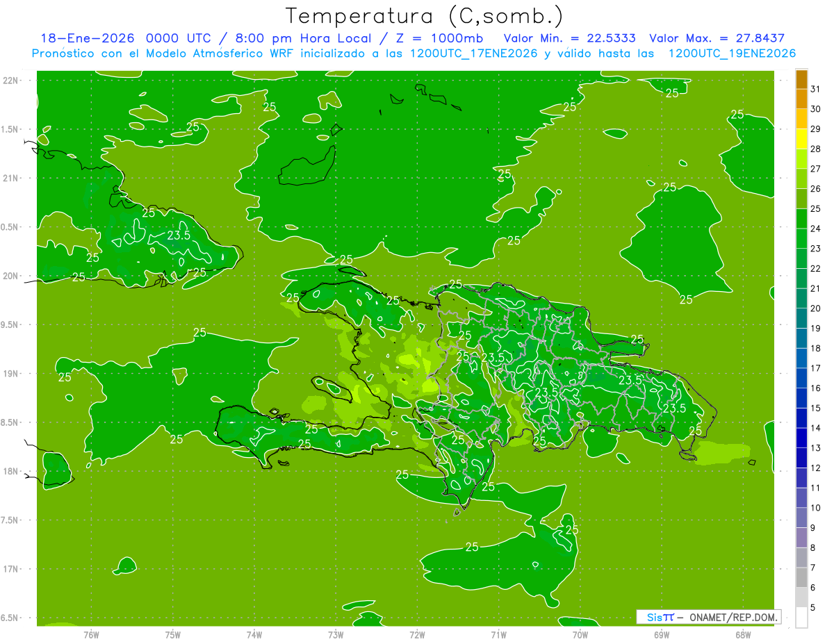The height and width of the screenshot is (644, 834).
Task: Click the "6.5N" latitude label
Action: pyautogui.click(x=10, y=618)
